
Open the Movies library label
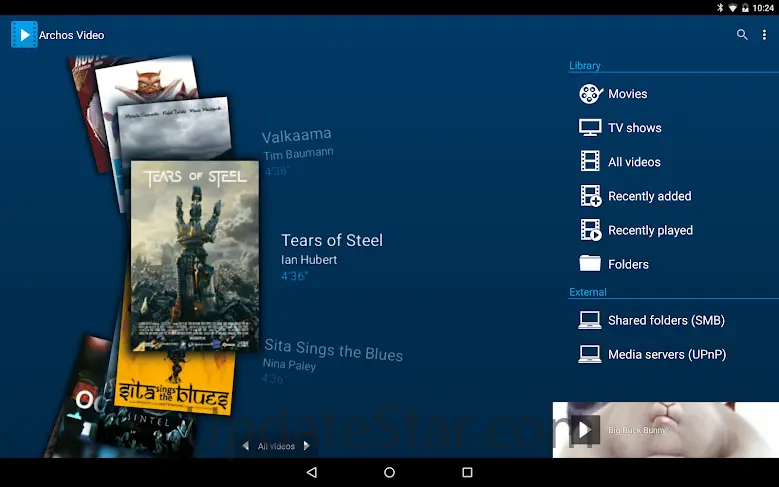tap(627, 94)
